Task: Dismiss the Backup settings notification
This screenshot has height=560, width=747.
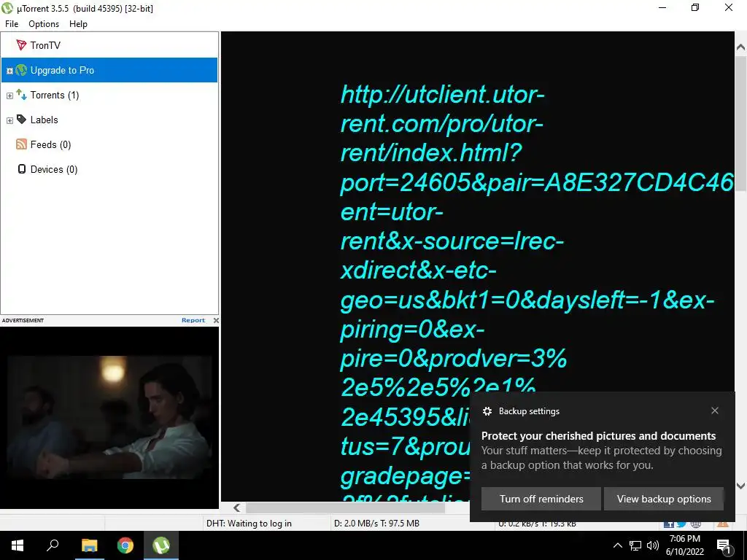Action: click(x=715, y=411)
